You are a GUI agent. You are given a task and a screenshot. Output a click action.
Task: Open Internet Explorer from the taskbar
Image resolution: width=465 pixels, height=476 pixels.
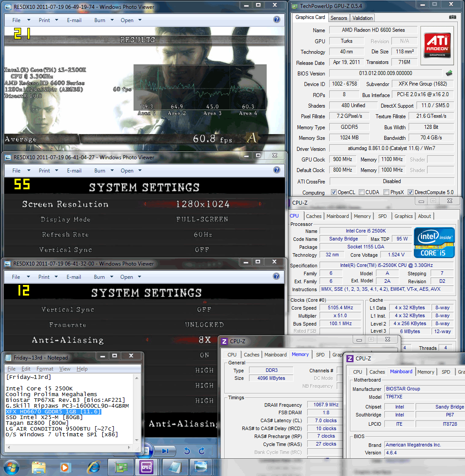[x=93, y=468]
